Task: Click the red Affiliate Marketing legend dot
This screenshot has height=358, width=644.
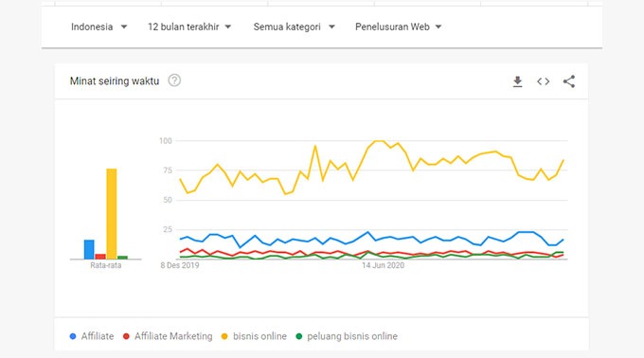Action: tap(126, 336)
